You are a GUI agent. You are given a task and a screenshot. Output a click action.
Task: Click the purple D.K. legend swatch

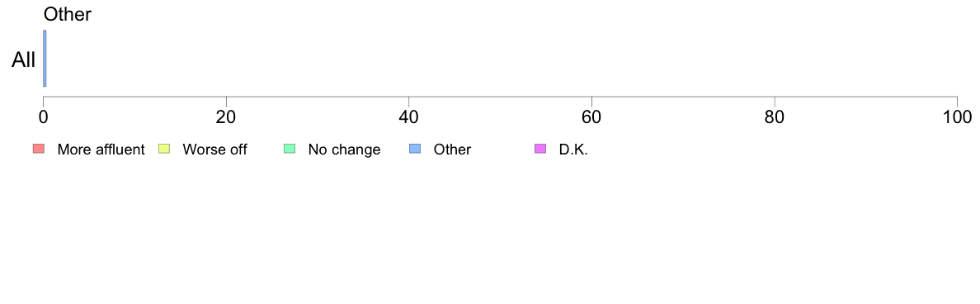pos(540,149)
